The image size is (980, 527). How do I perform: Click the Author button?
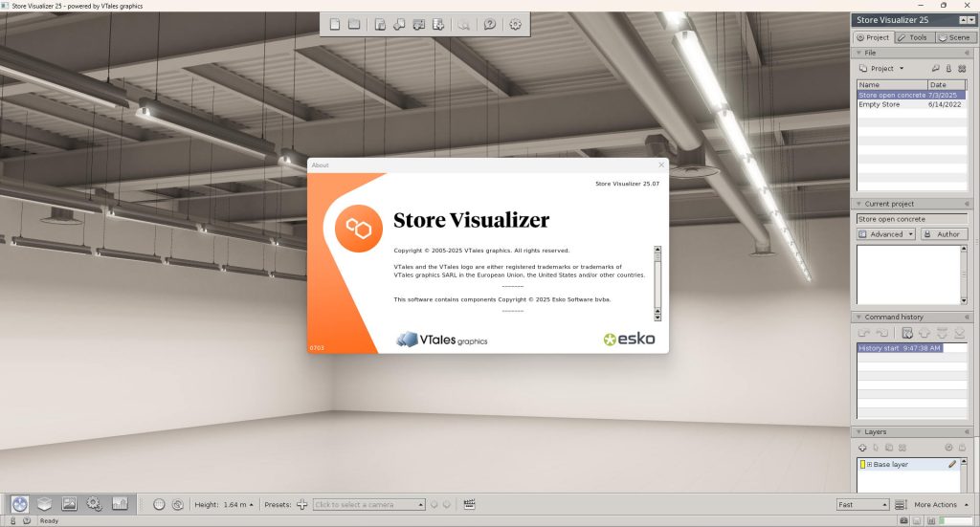[944, 234]
